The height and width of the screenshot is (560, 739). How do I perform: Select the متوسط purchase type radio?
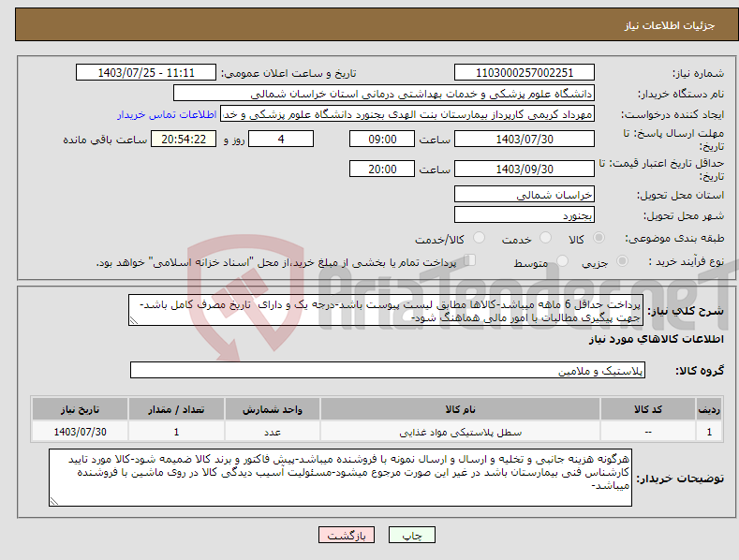pyautogui.click(x=562, y=261)
